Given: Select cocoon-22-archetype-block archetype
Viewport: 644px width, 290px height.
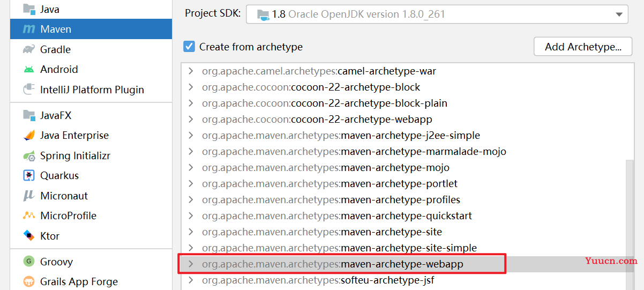Looking at the screenshot, I should coord(311,87).
